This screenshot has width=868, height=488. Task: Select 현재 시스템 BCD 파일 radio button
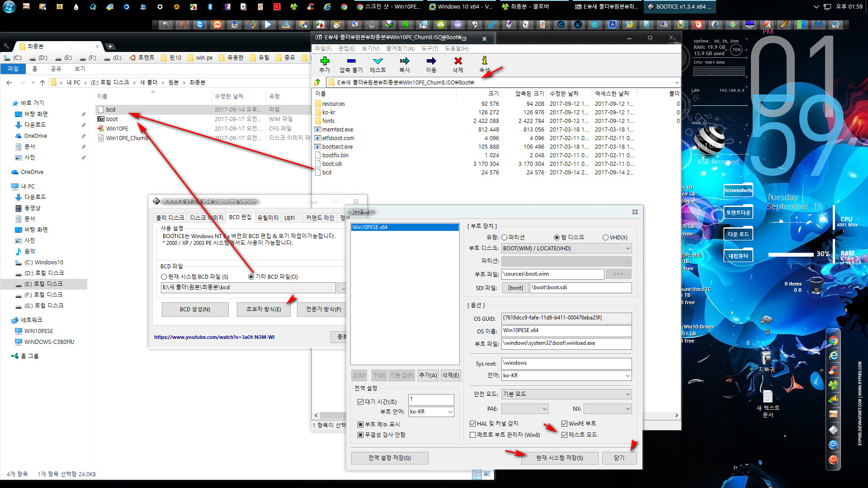pyautogui.click(x=164, y=277)
